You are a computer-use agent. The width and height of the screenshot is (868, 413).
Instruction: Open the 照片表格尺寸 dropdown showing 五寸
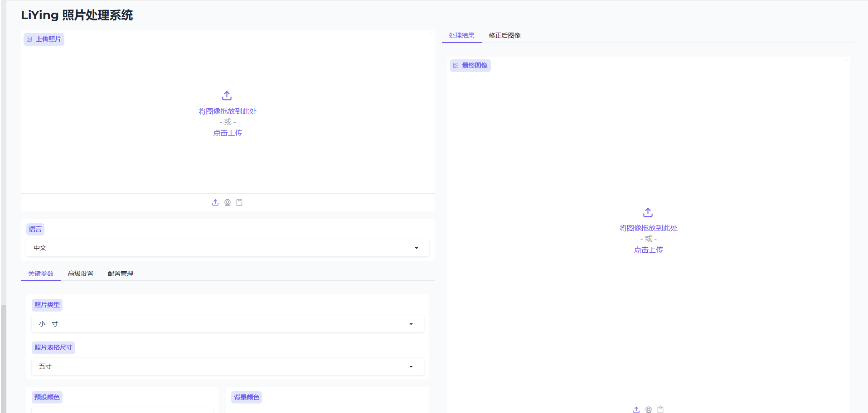point(227,366)
